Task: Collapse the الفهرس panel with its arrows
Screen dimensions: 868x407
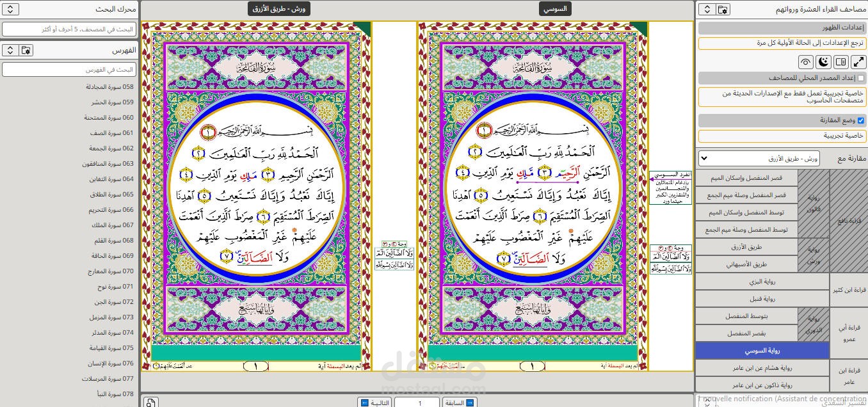Action: click(x=10, y=50)
